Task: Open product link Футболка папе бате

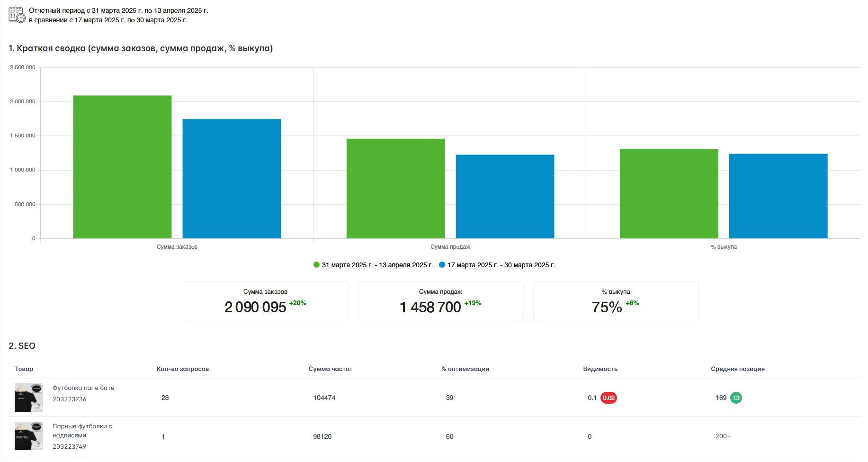Action: point(83,388)
